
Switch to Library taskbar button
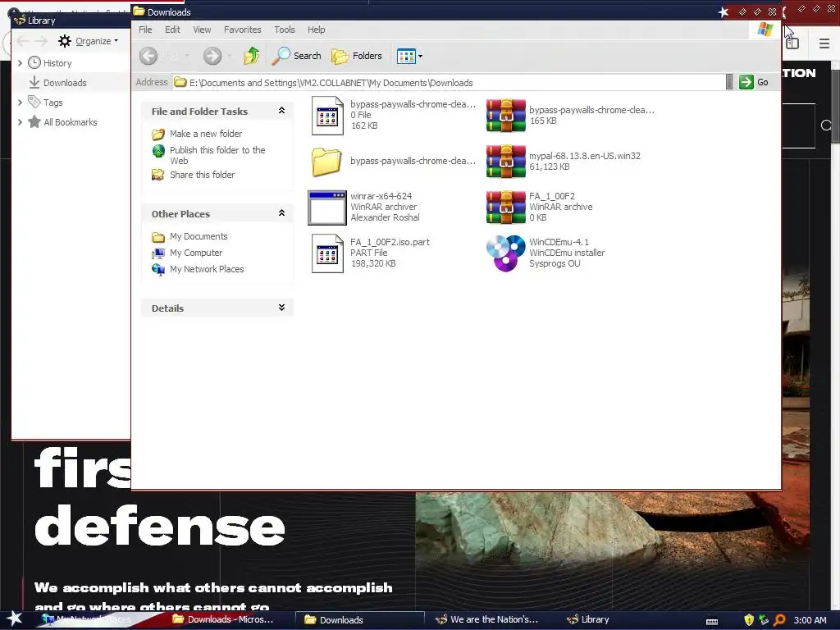(588, 619)
